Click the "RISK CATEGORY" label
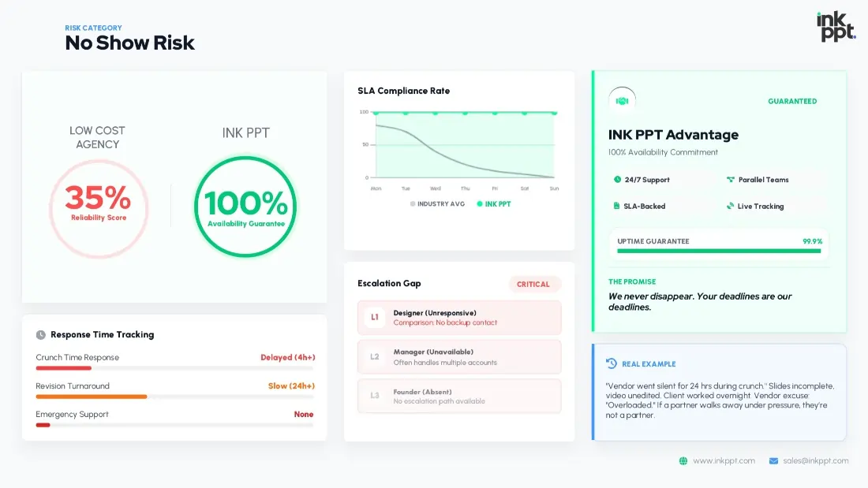868x488 pixels. pos(94,28)
